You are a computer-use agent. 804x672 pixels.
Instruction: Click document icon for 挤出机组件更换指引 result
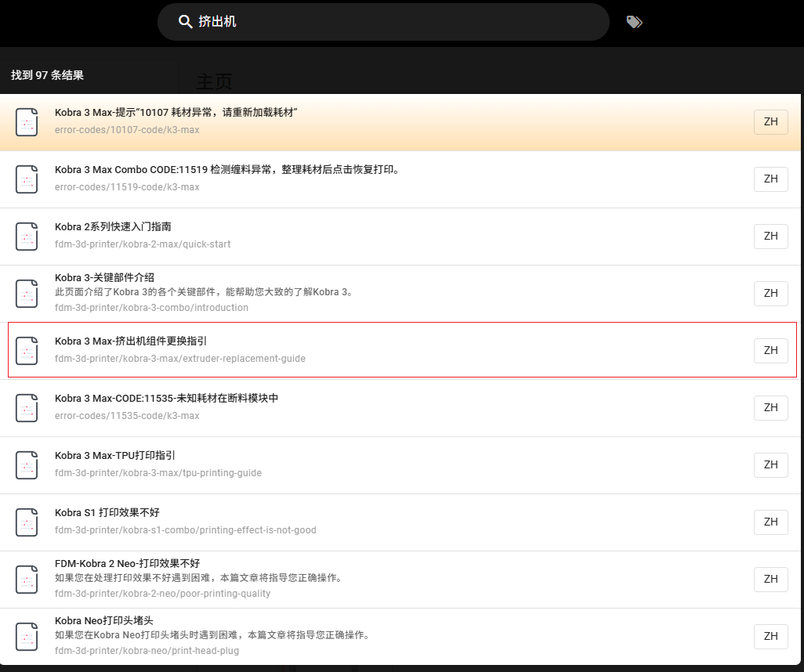27,351
